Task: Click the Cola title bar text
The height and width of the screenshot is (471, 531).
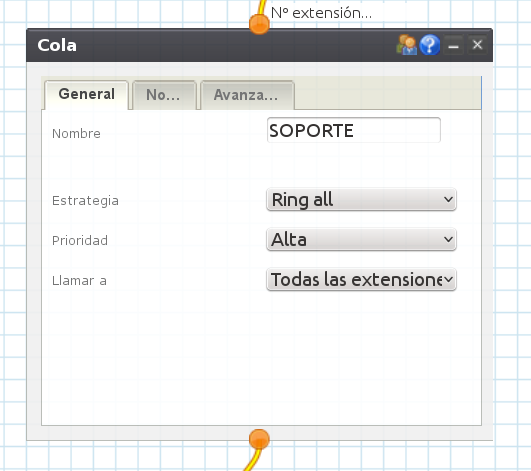Action: tap(57, 45)
